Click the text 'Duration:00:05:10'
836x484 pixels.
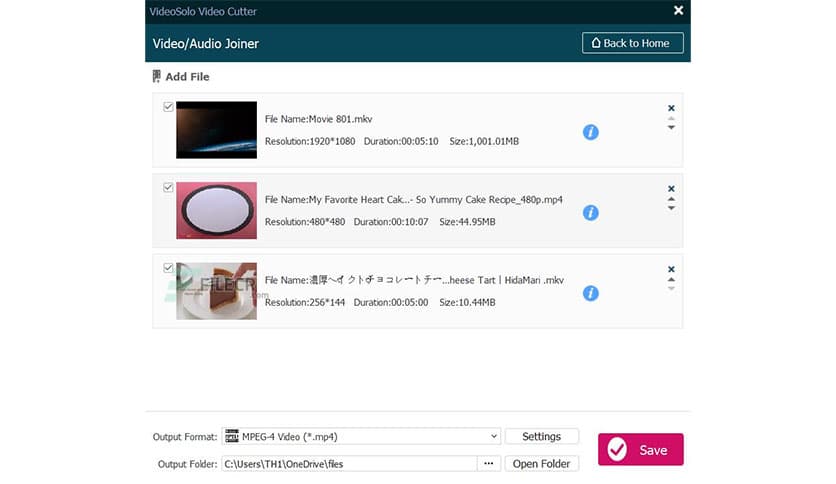pos(401,141)
